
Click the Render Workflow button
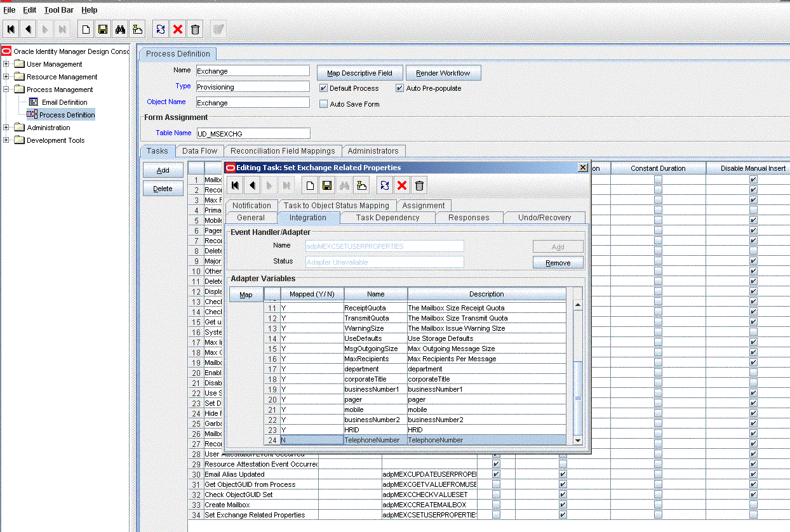coord(443,73)
